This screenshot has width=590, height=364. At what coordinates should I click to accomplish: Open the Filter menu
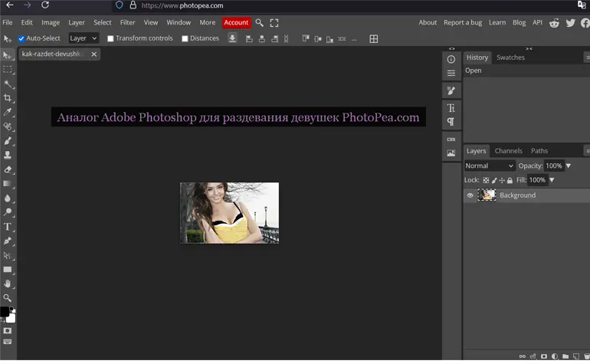[127, 22]
